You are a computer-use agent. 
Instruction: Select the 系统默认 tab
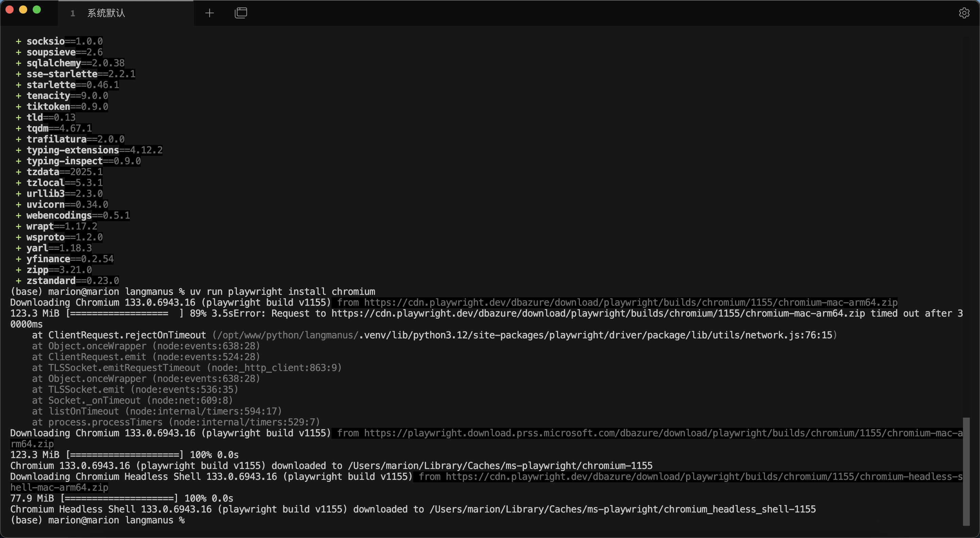(106, 13)
